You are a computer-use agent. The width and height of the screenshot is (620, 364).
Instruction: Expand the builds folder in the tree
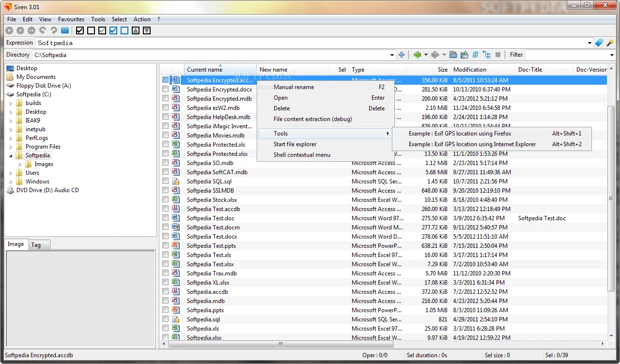coord(11,103)
